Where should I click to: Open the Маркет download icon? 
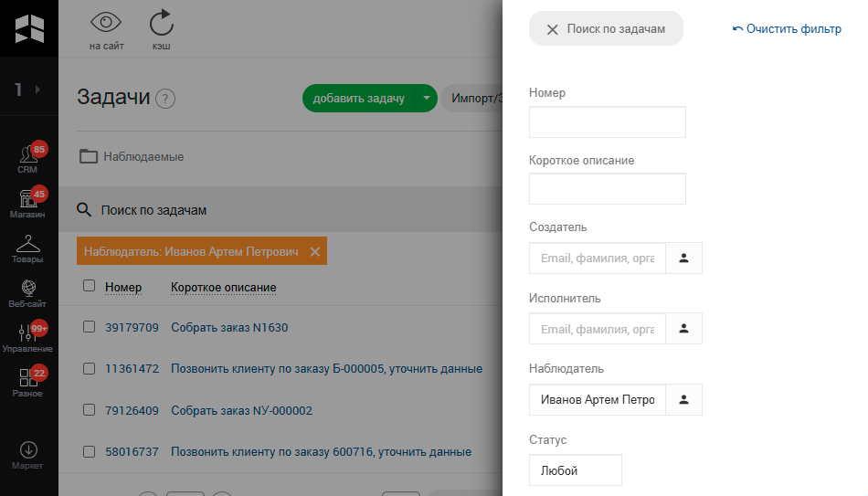point(27,453)
